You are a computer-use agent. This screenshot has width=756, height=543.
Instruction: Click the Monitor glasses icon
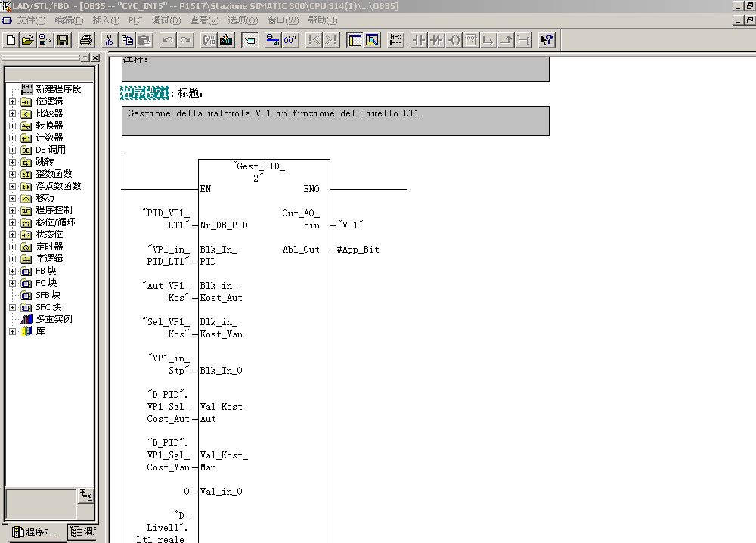(291, 40)
